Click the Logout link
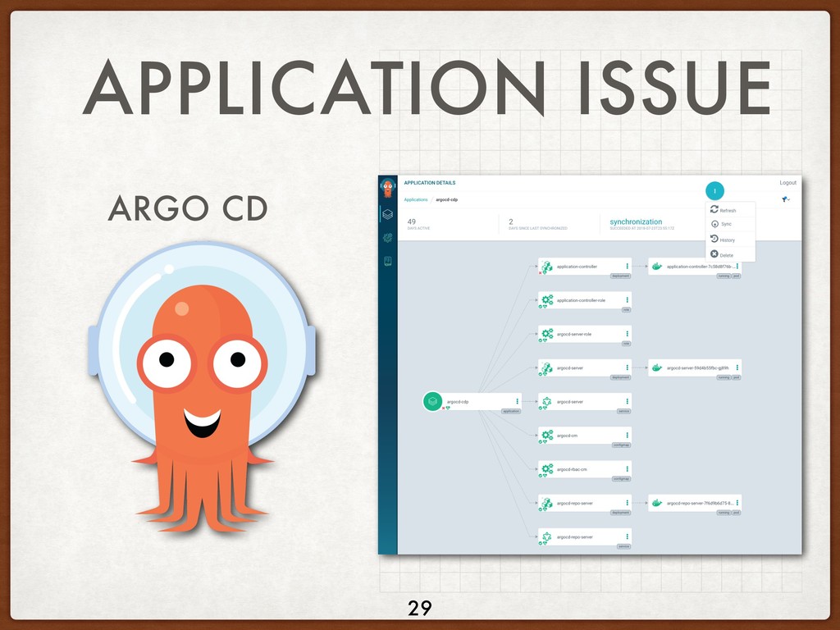840x630 pixels. (787, 183)
